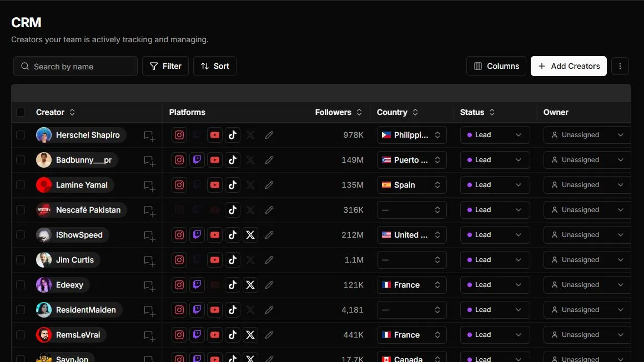Image resolution: width=644 pixels, height=362 pixels.
Task: Check the Nescafé Pakistan row checkbox
Action: click(x=21, y=210)
